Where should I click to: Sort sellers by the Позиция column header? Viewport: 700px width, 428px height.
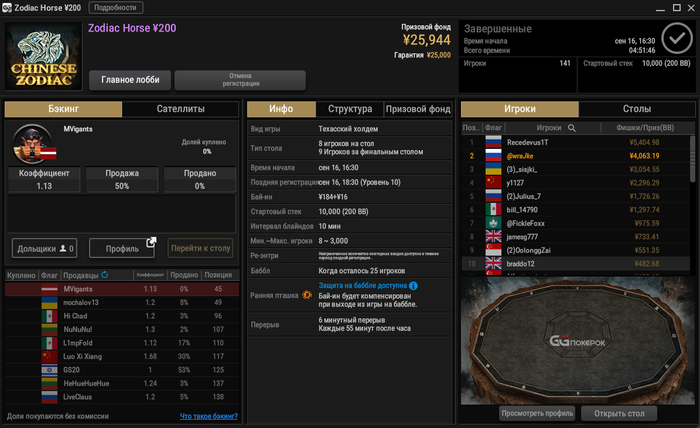218,275
